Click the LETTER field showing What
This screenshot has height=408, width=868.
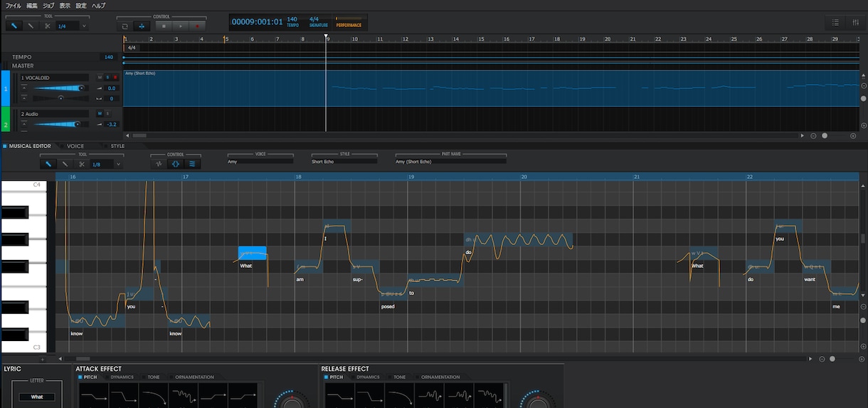pyautogui.click(x=37, y=397)
